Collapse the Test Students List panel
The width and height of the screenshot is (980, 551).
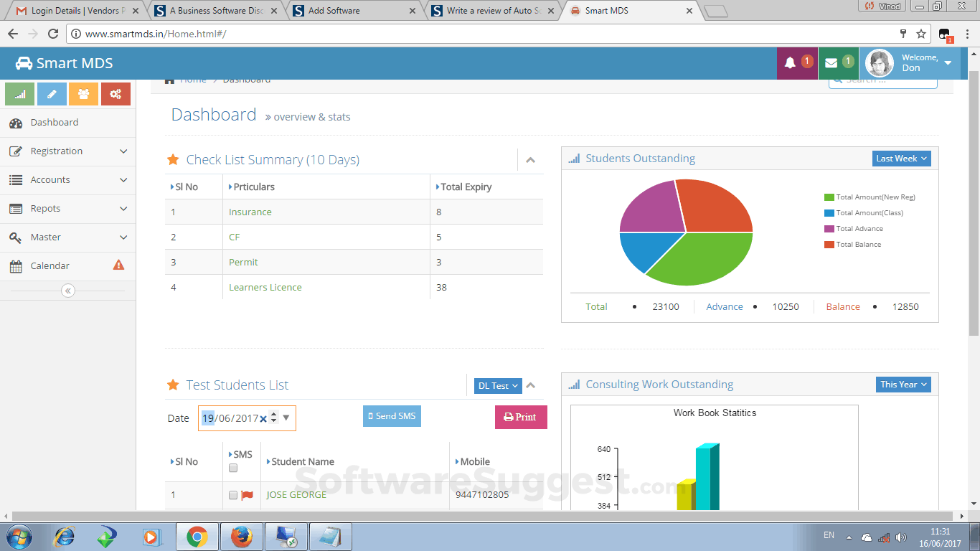point(530,385)
